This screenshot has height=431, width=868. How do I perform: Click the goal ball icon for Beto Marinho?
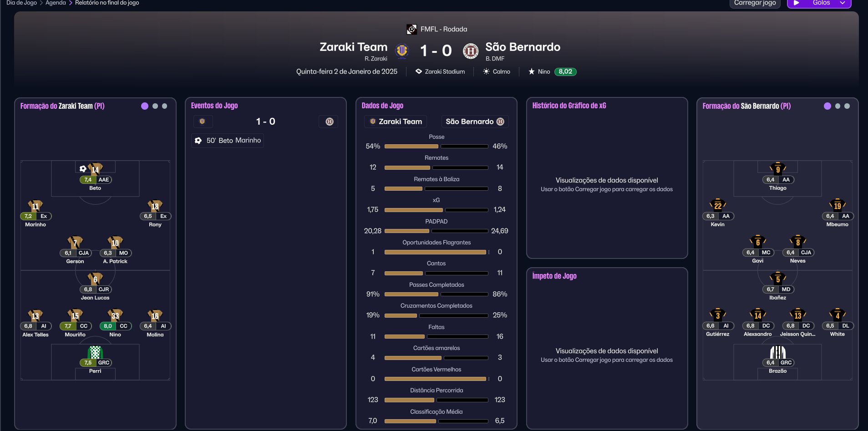pyautogui.click(x=198, y=141)
